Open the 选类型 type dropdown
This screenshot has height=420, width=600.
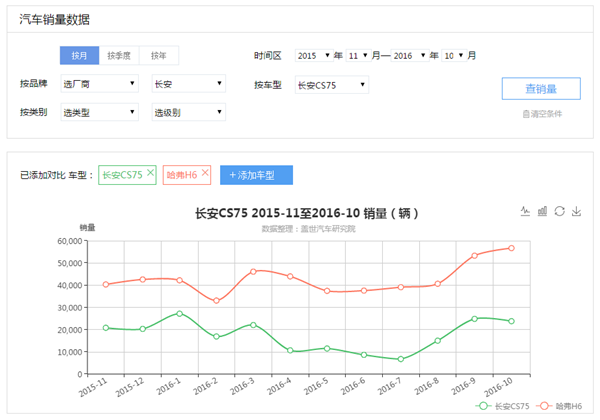click(x=99, y=112)
